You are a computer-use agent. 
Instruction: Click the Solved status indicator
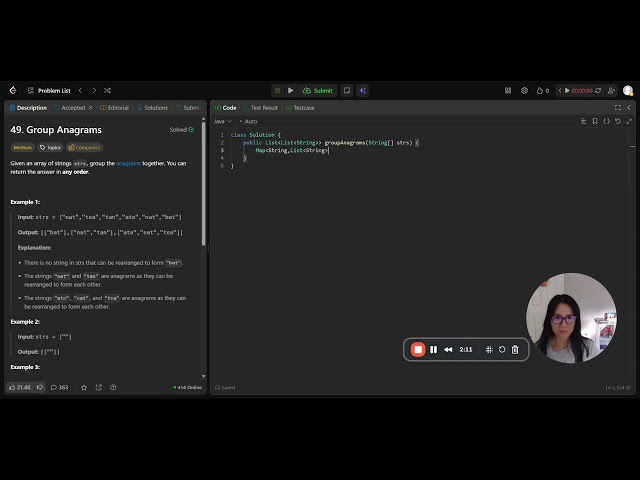[x=182, y=130]
